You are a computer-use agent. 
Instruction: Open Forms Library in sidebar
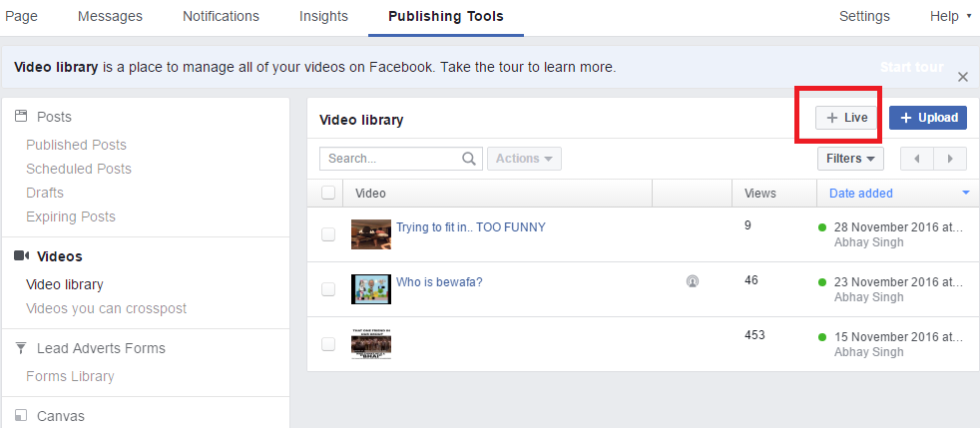pos(70,376)
